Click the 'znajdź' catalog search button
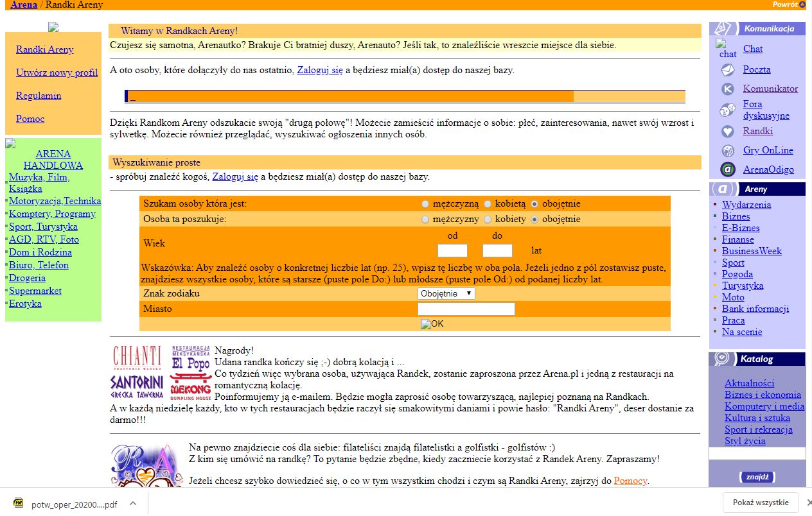 click(x=757, y=477)
